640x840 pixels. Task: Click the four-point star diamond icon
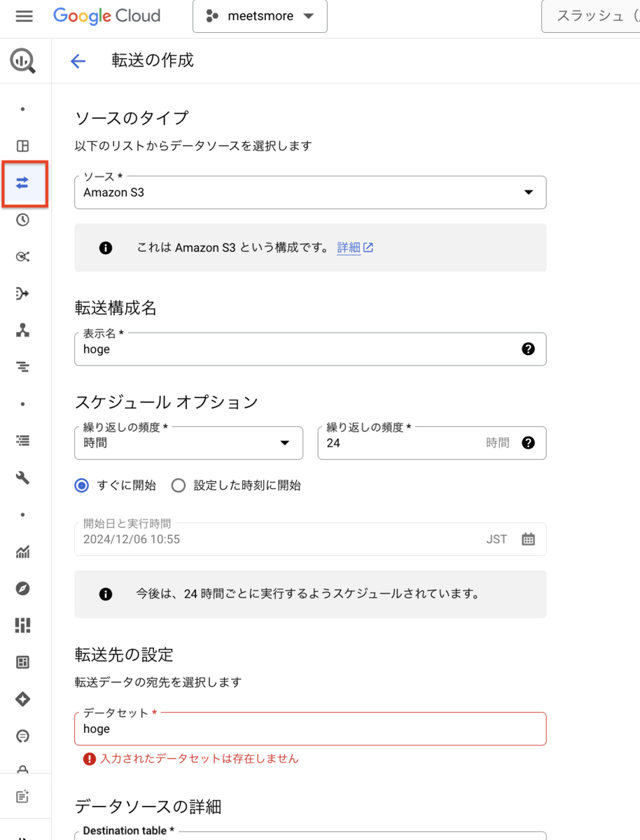click(x=23, y=699)
